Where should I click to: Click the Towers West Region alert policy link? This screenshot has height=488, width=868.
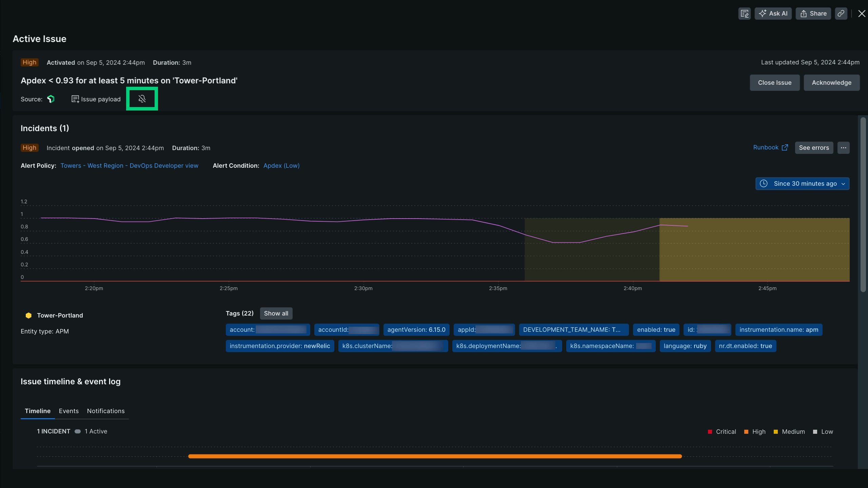[129, 166]
